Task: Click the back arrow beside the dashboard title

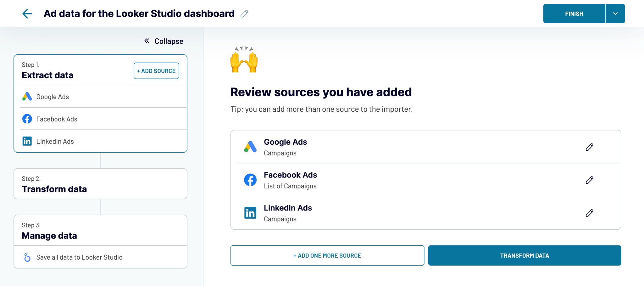Action: click(27, 13)
